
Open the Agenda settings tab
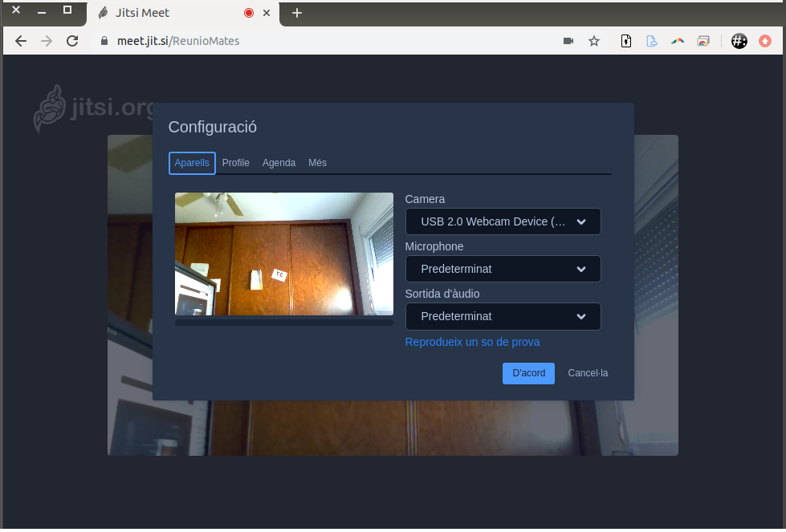[x=279, y=163]
